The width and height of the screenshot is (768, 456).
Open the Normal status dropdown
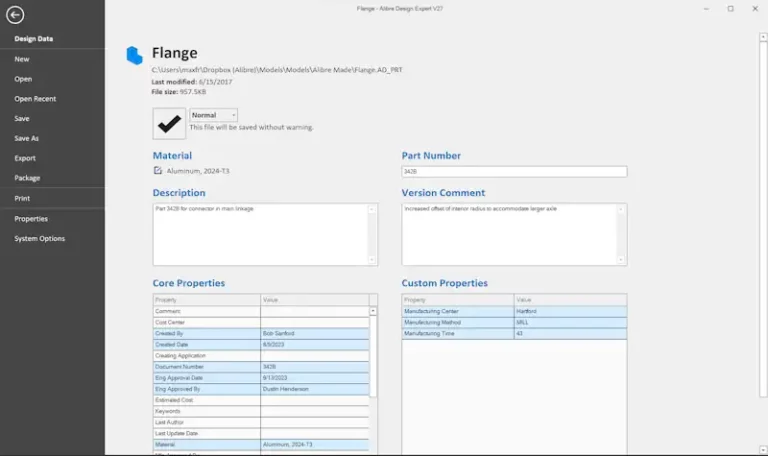(214, 115)
